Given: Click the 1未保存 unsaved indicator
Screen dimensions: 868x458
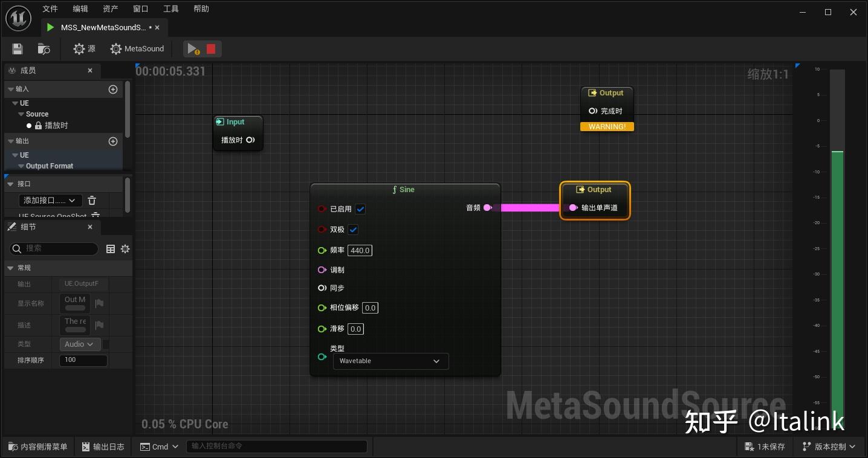Looking at the screenshot, I should pyautogui.click(x=765, y=447).
